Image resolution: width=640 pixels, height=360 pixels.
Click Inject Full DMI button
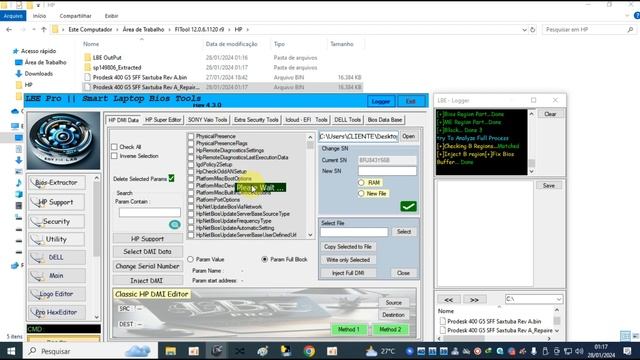pyautogui.click(x=348, y=273)
